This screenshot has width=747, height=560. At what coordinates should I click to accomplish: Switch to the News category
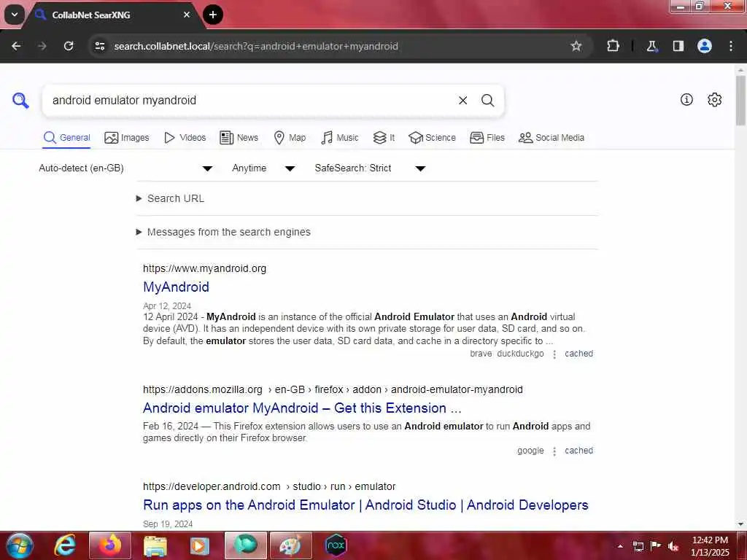point(239,138)
